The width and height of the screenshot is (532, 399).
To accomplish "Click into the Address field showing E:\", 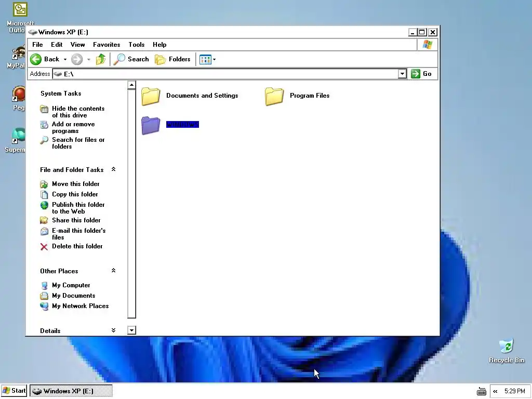I will [x=225, y=74].
